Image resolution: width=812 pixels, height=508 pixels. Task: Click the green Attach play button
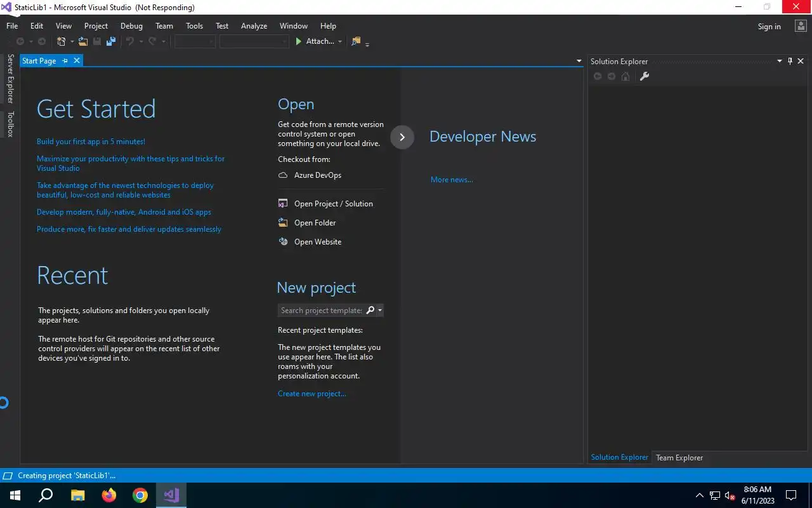point(299,41)
